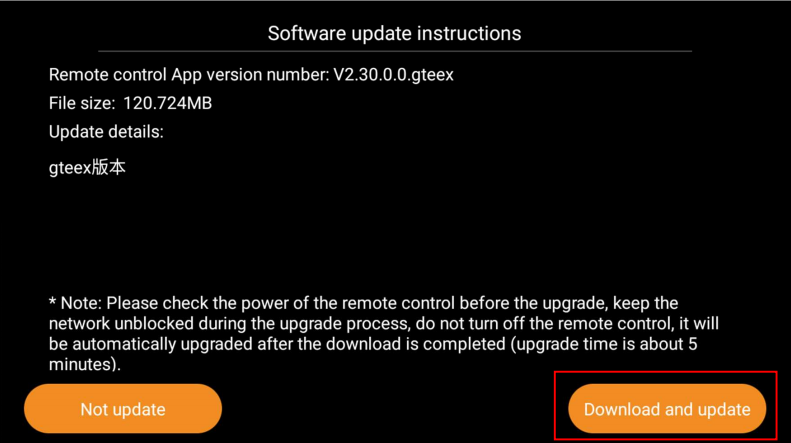The image size is (791, 443).
Task: Click the File size label
Action: [x=82, y=103]
